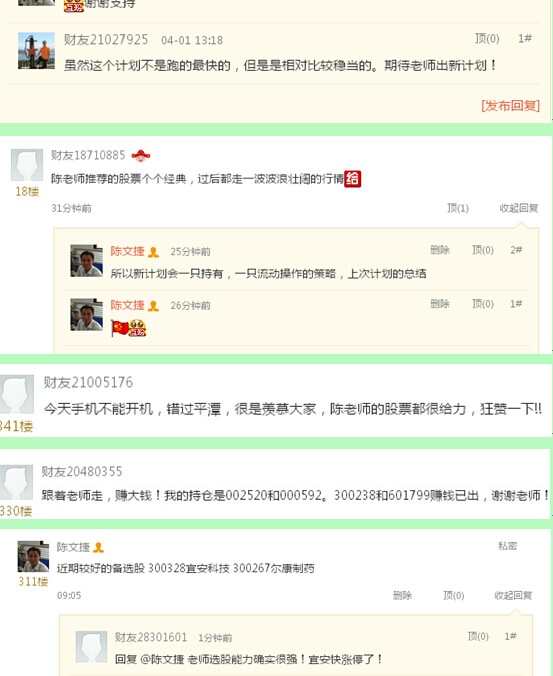Image resolution: width=553 pixels, height=676 pixels.
Task: Click the red 给 emoticon in the 18楼 post
Action: [353, 178]
